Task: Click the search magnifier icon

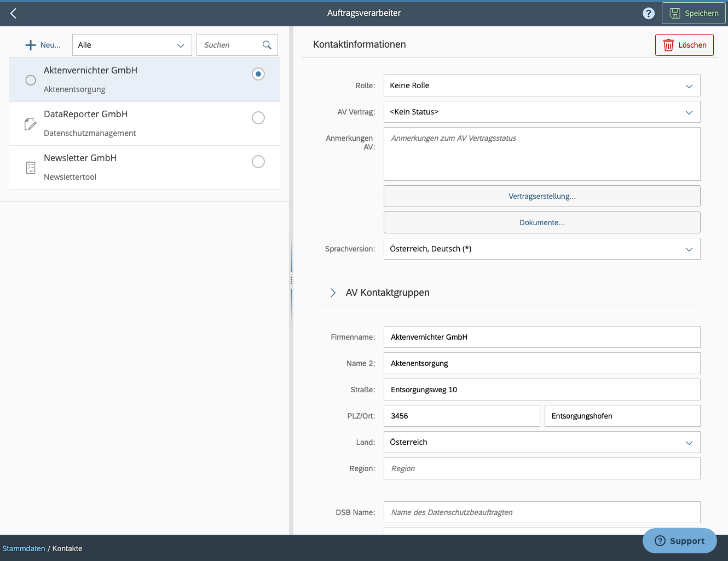Action: (267, 44)
